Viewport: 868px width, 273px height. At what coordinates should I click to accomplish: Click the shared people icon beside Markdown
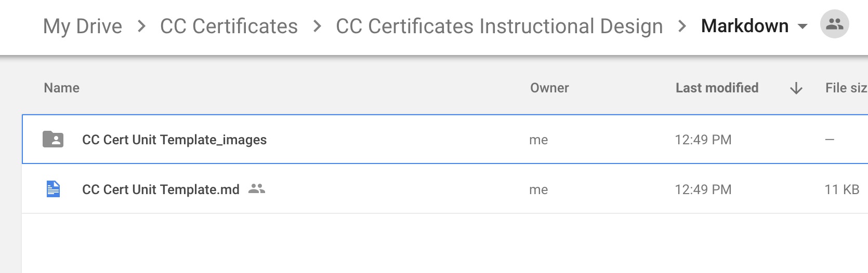click(834, 24)
